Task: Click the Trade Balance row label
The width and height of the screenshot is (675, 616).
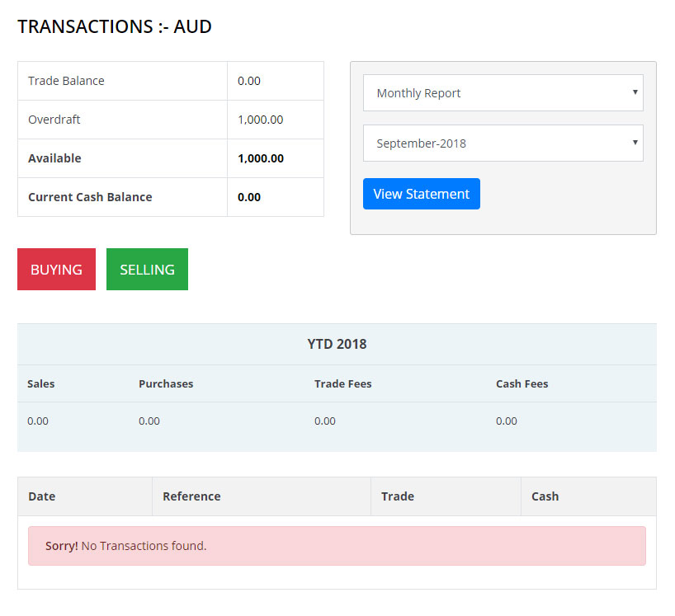Action: pos(66,81)
